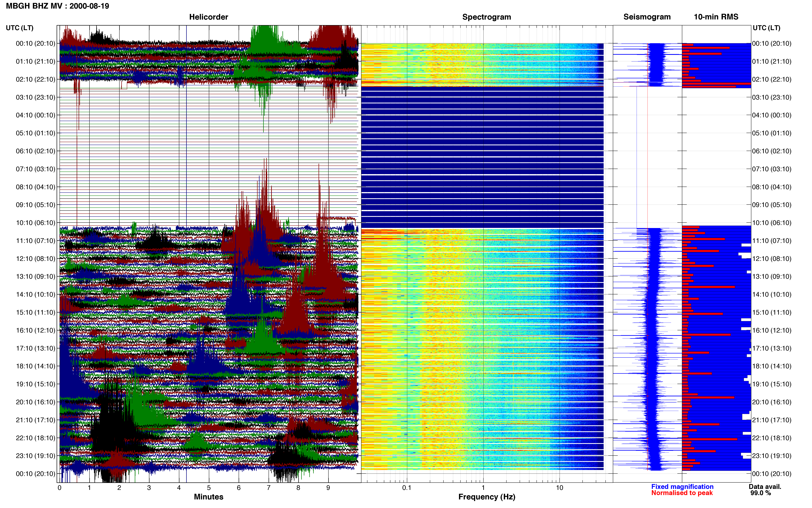Screen dimensions: 812x508
Task: Click "03:10 (23:10)" on the left time axis
Action: click(x=36, y=97)
